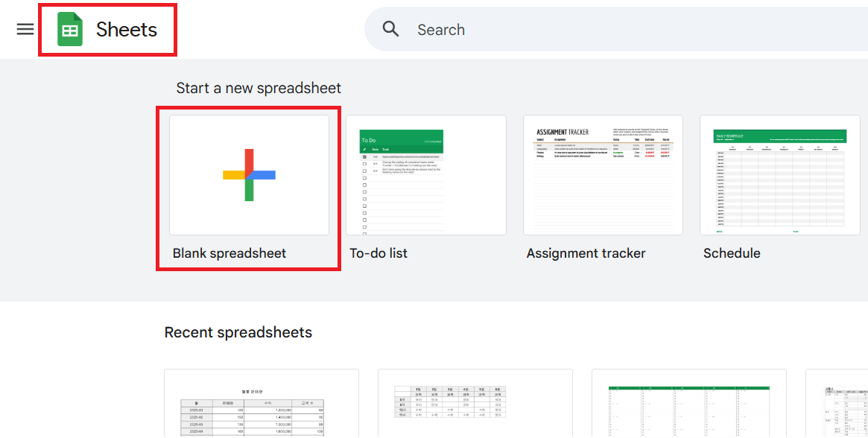The width and height of the screenshot is (868, 438).
Task: Click the "Recent spreadsheets" heading
Action: pyautogui.click(x=238, y=332)
